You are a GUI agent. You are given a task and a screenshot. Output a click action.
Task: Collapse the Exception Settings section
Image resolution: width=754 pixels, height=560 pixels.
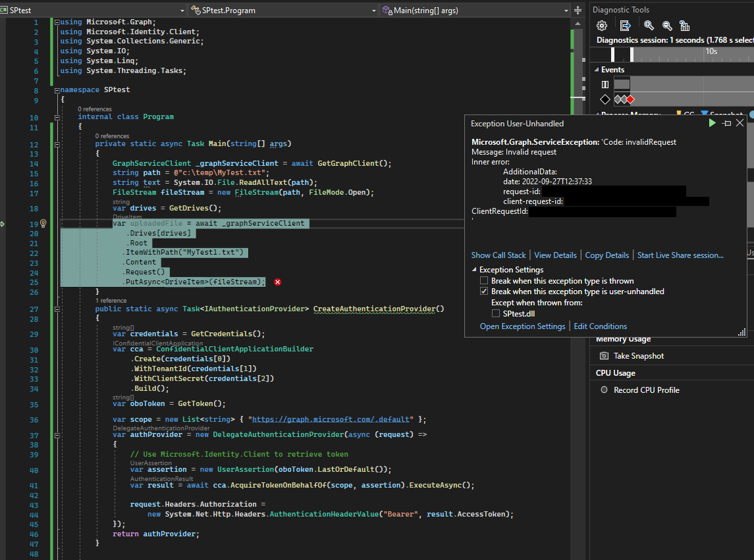(x=475, y=270)
